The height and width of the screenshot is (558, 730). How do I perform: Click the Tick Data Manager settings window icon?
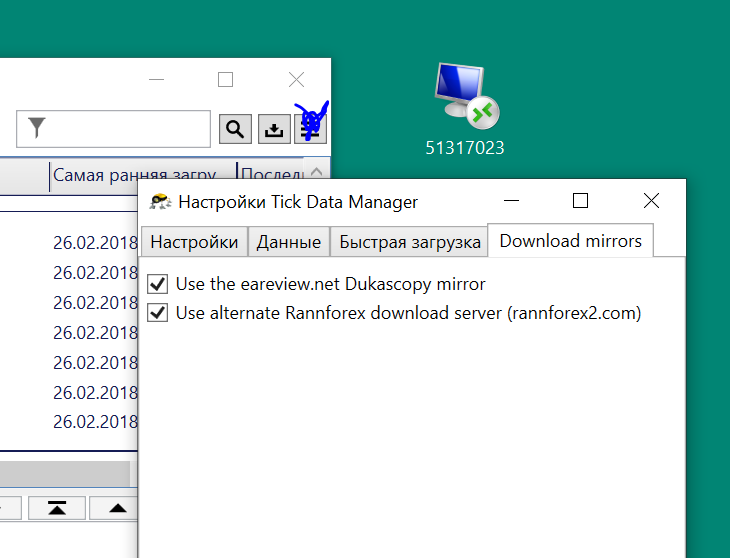click(x=160, y=202)
